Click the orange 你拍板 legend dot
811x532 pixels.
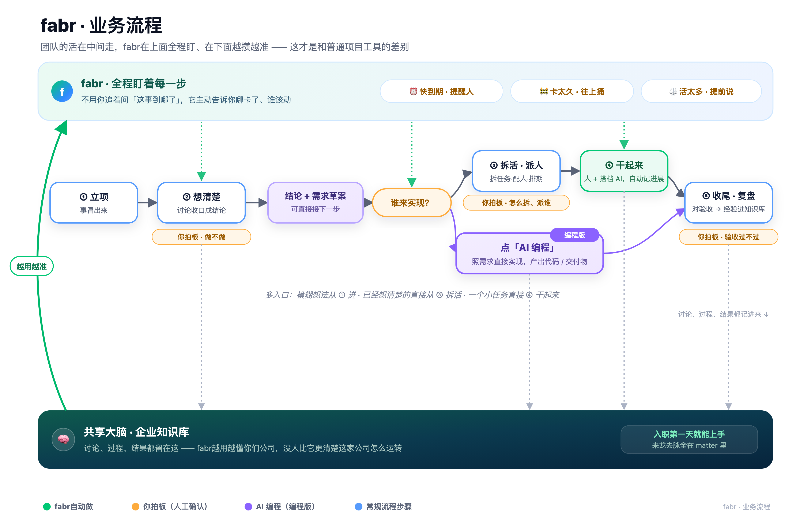point(135,506)
